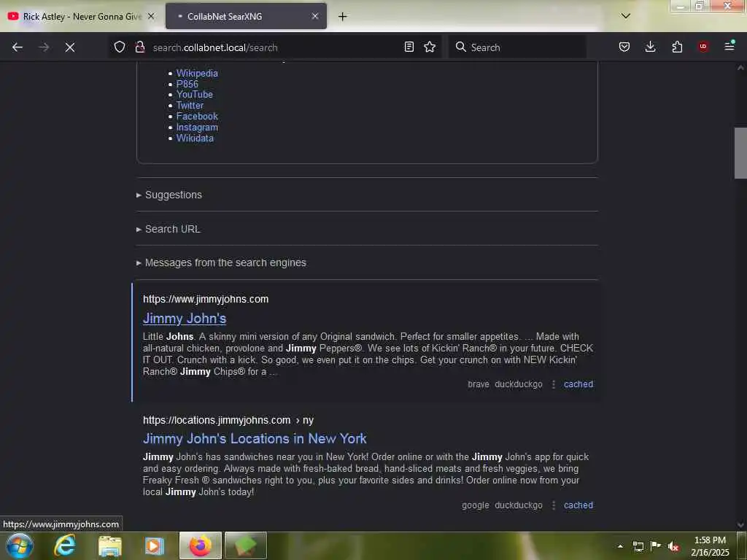Viewport: 747px width, 560px height.
Task: Open Windows Explorer from the taskbar
Action: click(109, 545)
